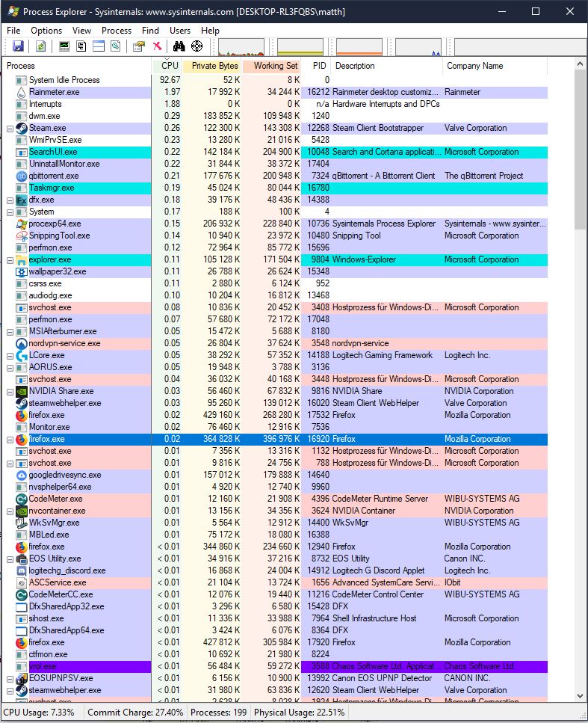
Task: Collapse the LCore.exe tree node
Action: 10,356
